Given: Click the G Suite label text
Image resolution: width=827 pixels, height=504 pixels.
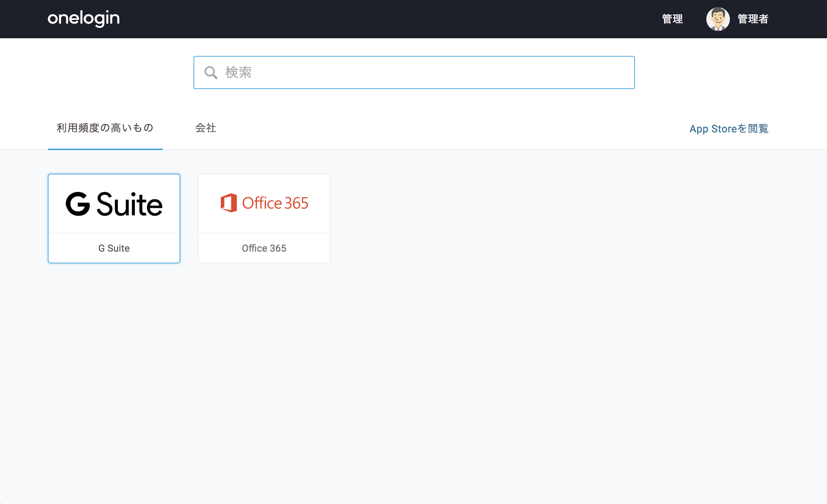Looking at the screenshot, I should [114, 248].
